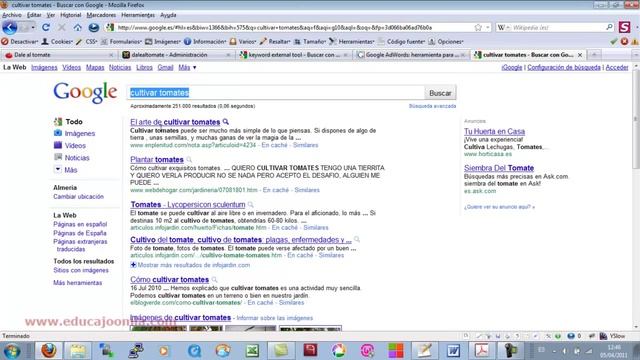The height and width of the screenshot is (360, 640).
Task: Click the Wikipedia search magnifier icon
Action: pos(609,27)
